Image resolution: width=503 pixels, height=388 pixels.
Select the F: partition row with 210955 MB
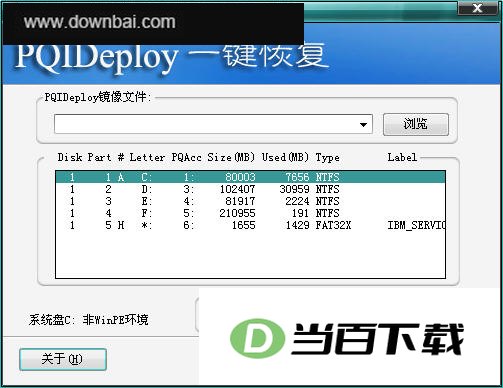tap(250, 213)
